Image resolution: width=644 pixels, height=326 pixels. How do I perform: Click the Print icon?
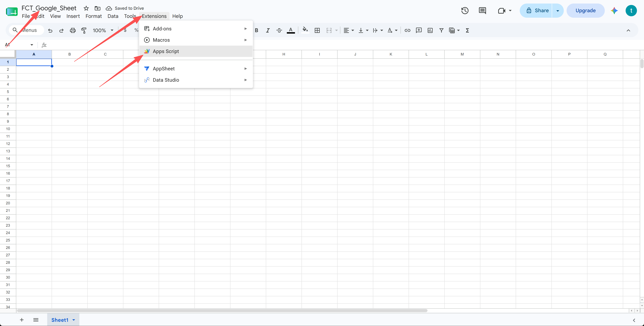click(x=73, y=31)
